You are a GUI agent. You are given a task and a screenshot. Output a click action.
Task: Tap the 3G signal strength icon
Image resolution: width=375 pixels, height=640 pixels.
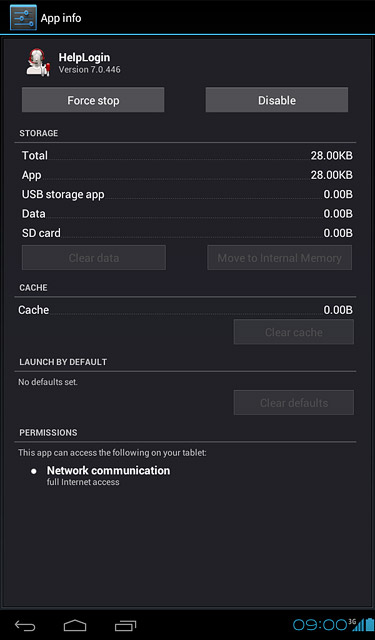pyautogui.click(x=355, y=624)
